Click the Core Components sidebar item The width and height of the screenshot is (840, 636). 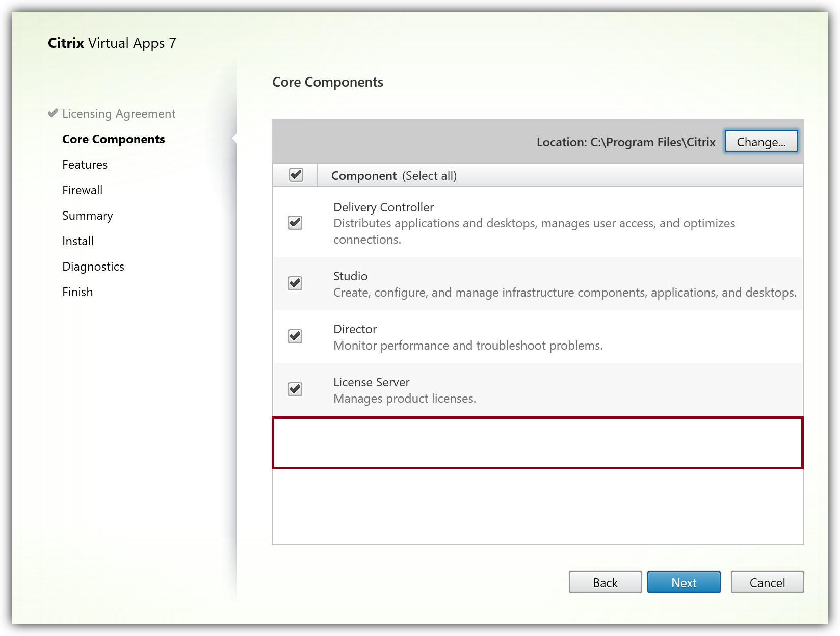pyautogui.click(x=113, y=139)
